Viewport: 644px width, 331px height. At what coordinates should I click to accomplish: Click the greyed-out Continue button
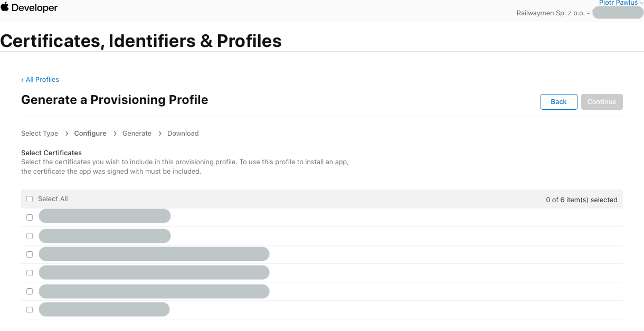(602, 102)
